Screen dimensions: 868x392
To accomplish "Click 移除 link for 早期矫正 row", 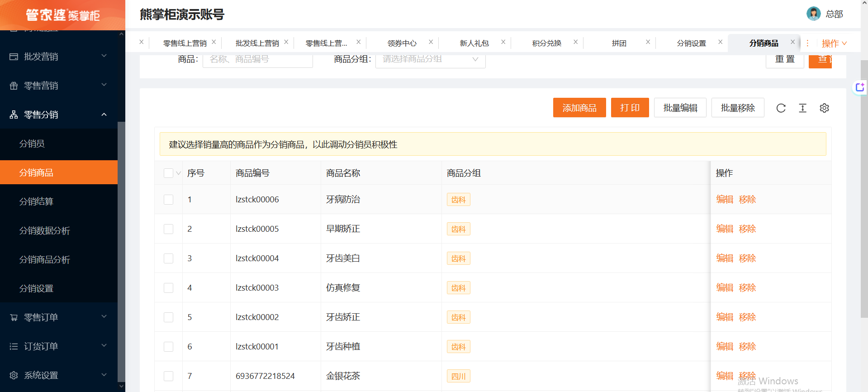I will [747, 229].
